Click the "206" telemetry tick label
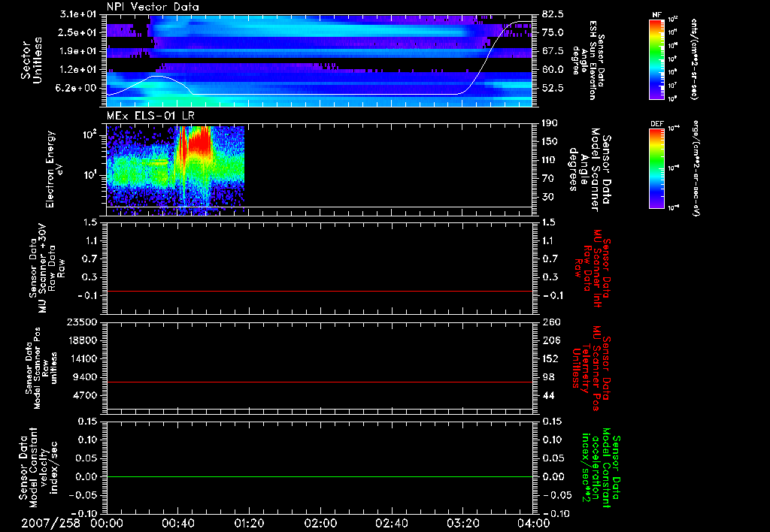The width and height of the screenshot is (770, 532). coord(550,340)
